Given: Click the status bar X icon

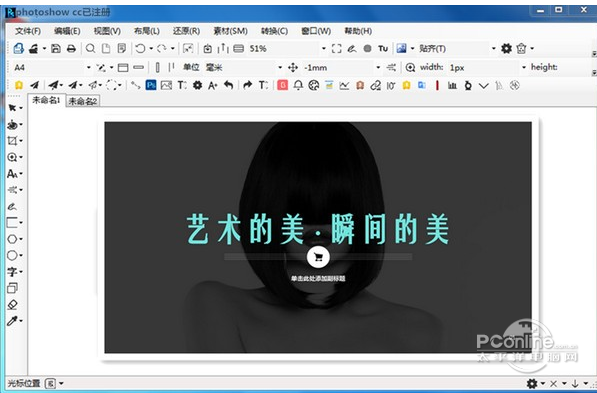Looking at the screenshot, I should 553,383.
